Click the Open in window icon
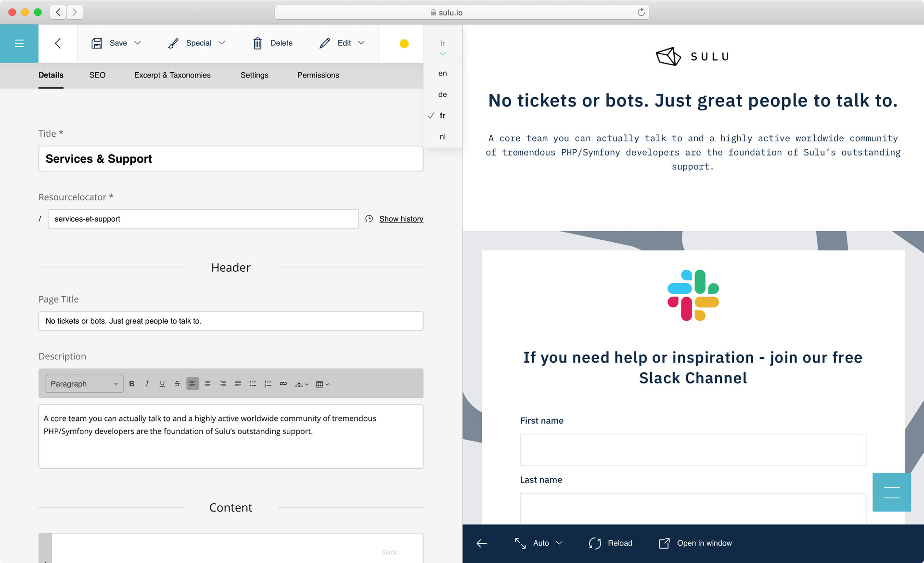 663,542
